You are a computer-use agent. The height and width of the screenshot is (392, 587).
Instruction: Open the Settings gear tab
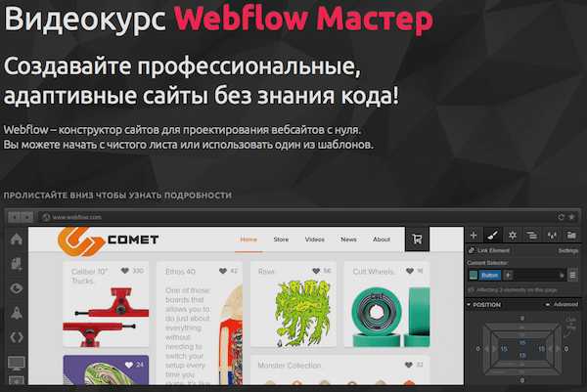point(512,236)
